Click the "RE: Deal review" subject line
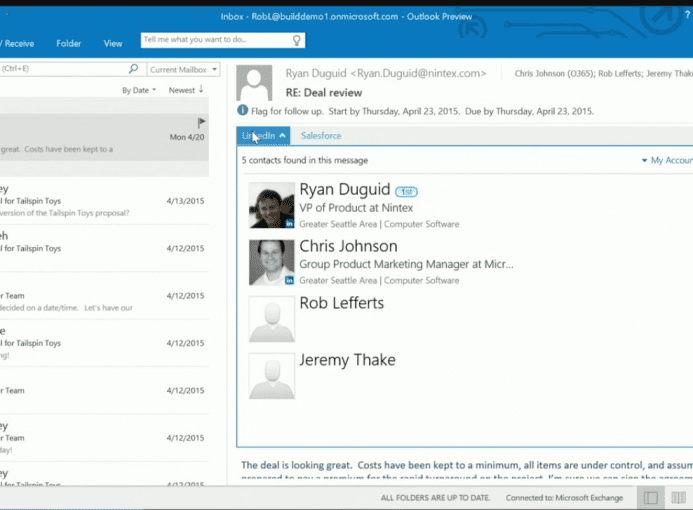This screenshot has height=510, width=693. point(324,93)
